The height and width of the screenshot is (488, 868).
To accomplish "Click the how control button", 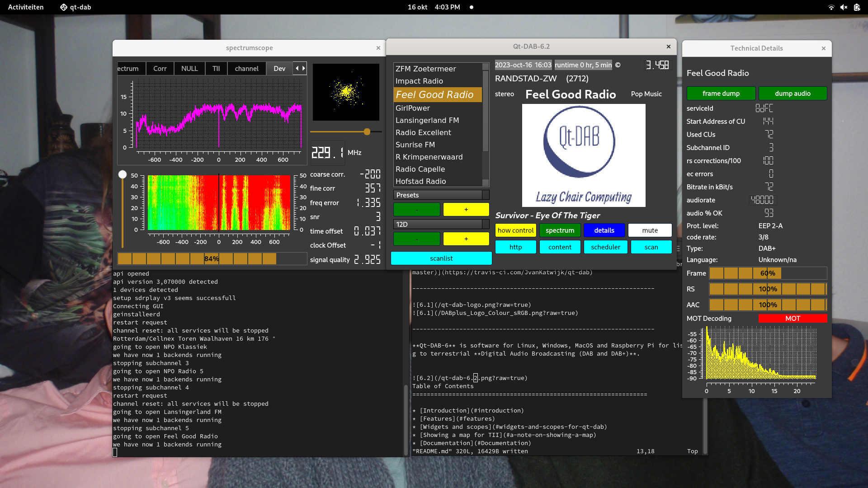I will click(516, 230).
